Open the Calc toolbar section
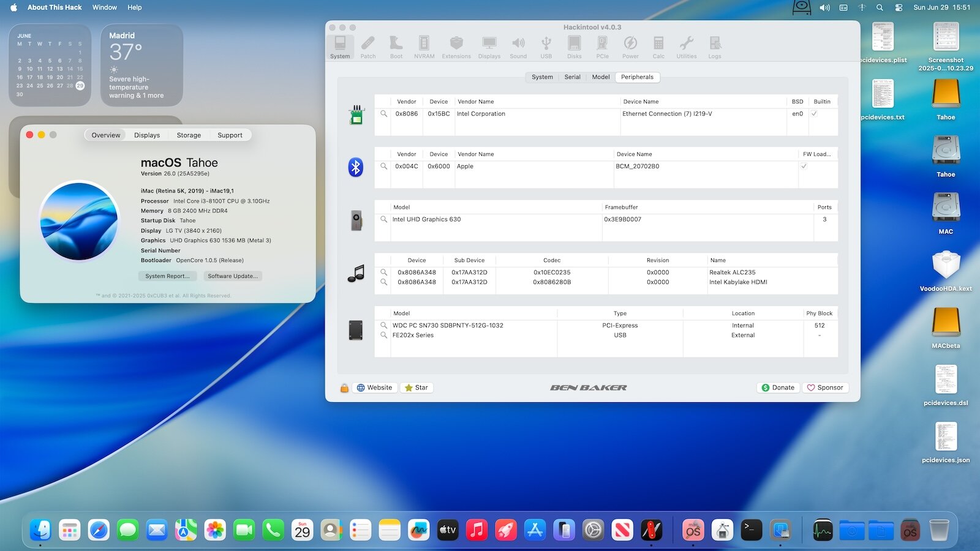Viewport: 980px width, 551px height. [x=658, y=47]
